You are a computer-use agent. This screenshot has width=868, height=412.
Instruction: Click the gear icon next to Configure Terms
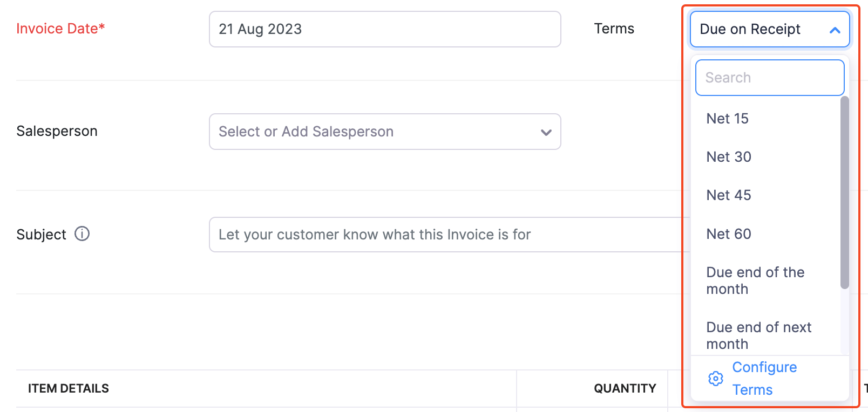[715, 379]
